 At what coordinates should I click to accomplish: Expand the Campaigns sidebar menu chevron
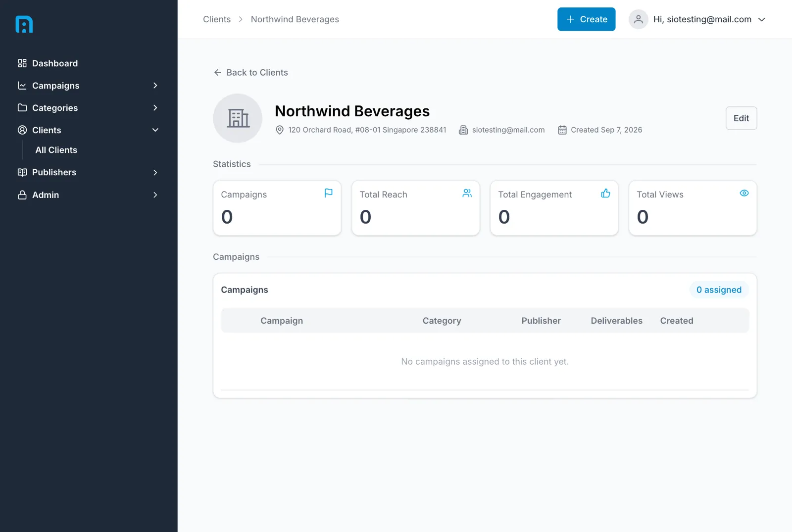[155, 86]
